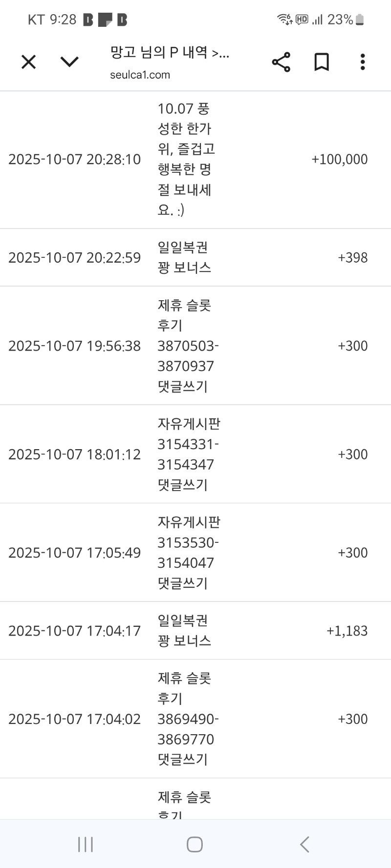The height and width of the screenshot is (868, 391).
Task: Select the +100,000 point entry
Action: click(339, 160)
